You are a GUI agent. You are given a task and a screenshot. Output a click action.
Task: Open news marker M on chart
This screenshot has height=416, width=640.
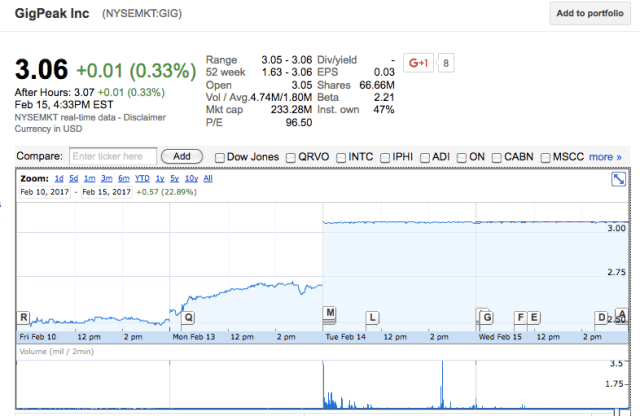click(329, 314)
